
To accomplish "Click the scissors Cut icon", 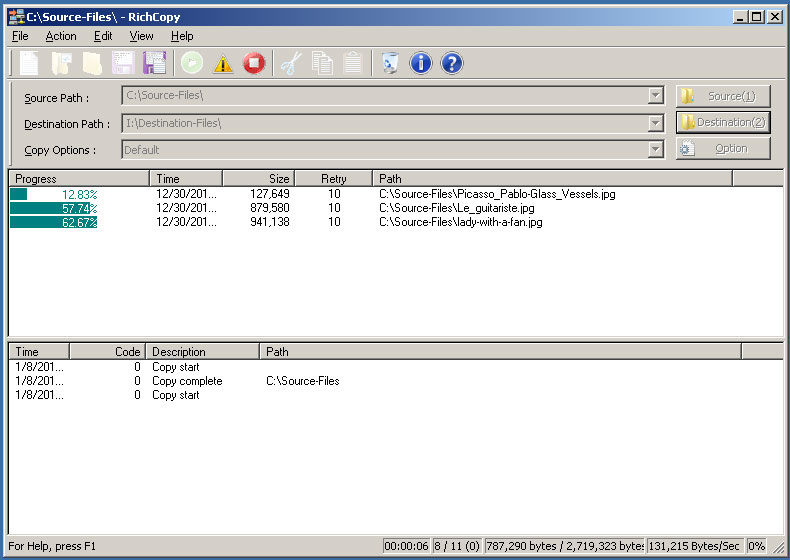I will click(x=291, y=64).
